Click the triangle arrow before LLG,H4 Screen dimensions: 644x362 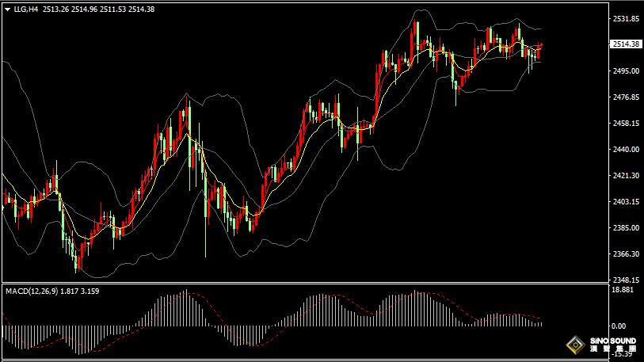(x=6, y=10)
